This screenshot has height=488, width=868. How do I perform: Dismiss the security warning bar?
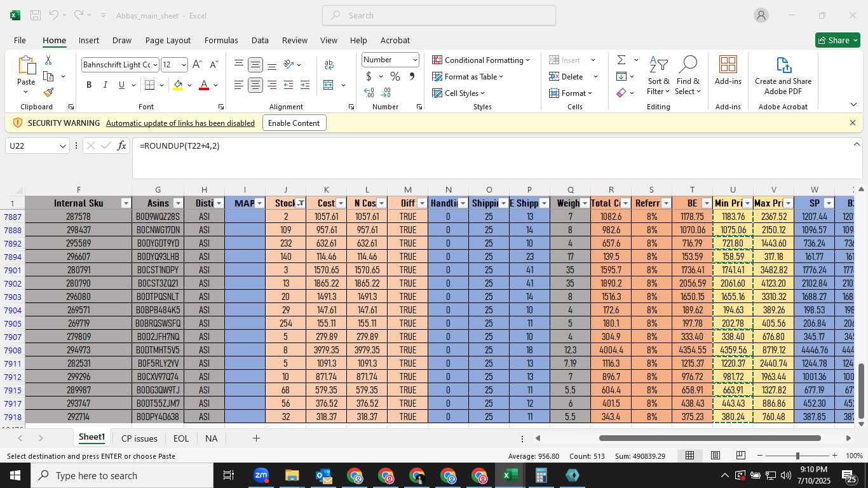(x=853, y=123)
